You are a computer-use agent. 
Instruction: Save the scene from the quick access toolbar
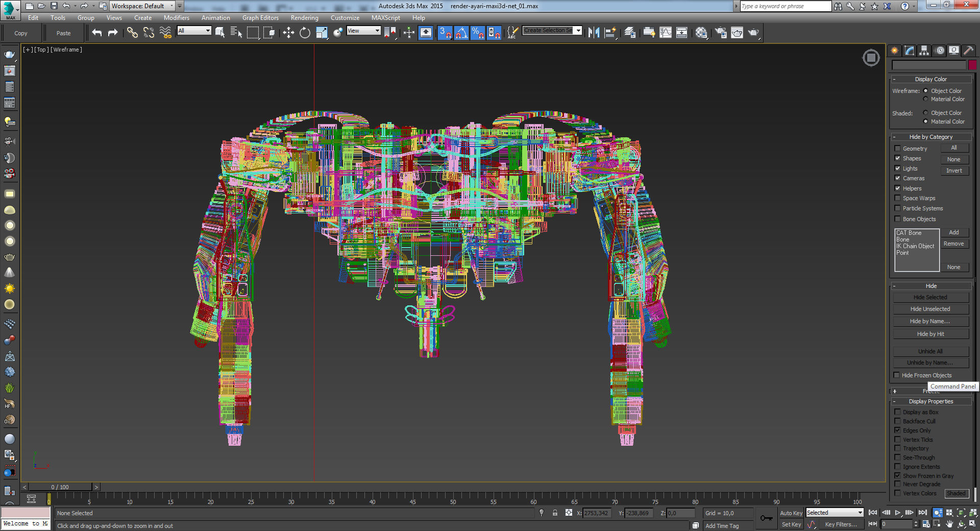tap(54, 6)
